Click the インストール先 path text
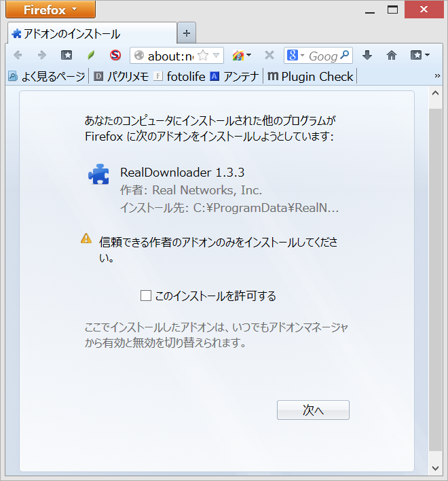448x481 pixels. [x=229, y=208]
